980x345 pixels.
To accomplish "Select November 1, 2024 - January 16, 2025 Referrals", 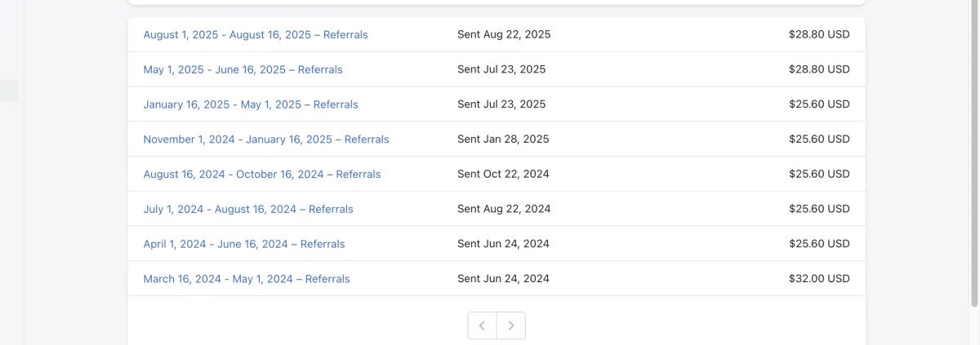I will click(265, 139).
